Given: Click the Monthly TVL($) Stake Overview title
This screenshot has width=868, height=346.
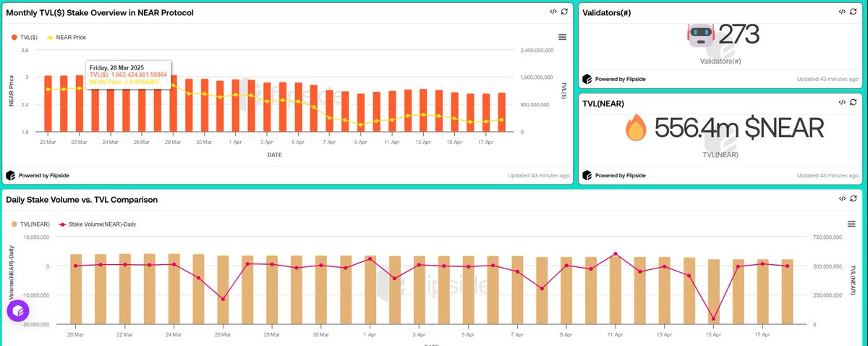Looking at the screenshot, I should pyautogui.click(x=100, y=13).
